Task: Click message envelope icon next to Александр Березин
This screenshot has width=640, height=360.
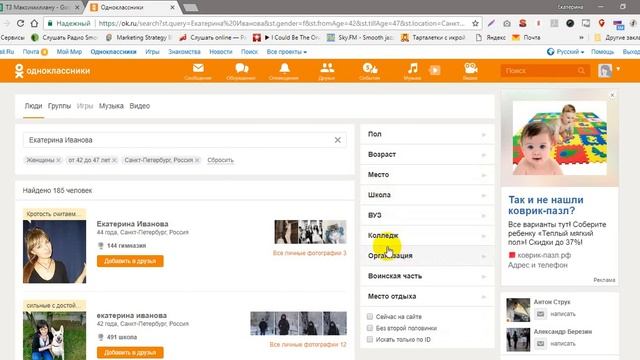Action: (x=540, y=344)
